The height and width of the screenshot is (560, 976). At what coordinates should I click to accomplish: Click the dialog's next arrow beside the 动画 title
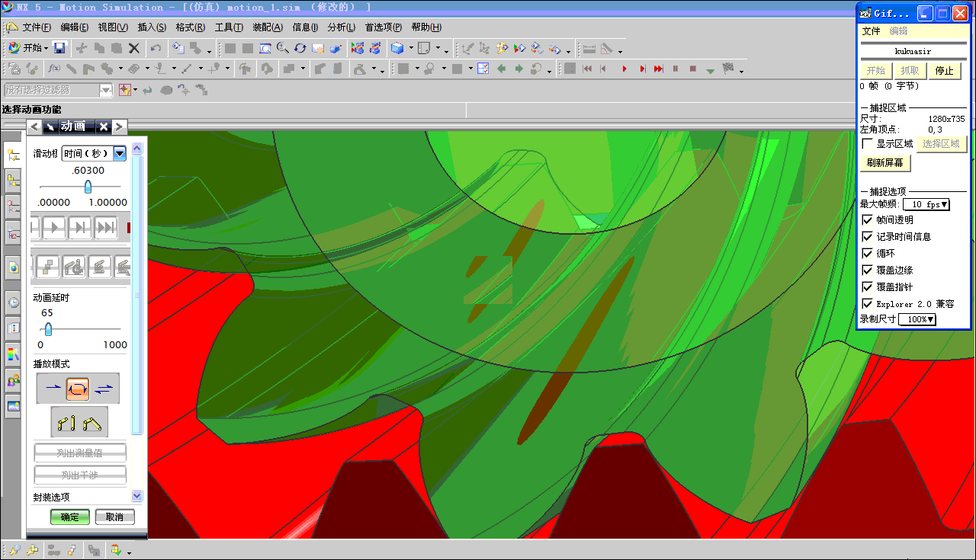point(120,126)
